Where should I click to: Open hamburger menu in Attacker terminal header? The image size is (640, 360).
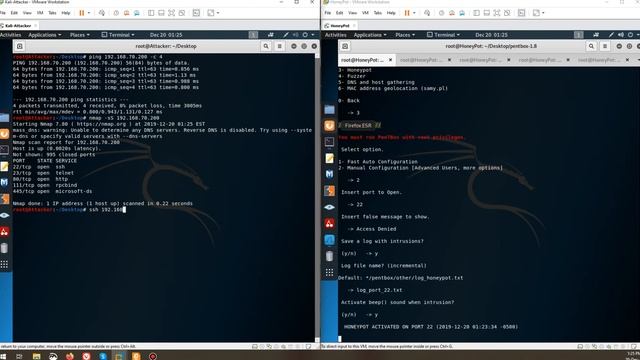(x=280, y=46)
